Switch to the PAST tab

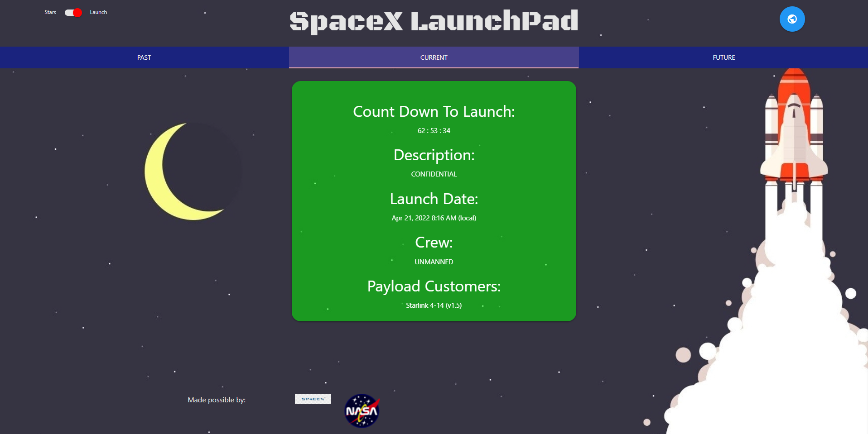pyautogui.click(x=144, y=57)
